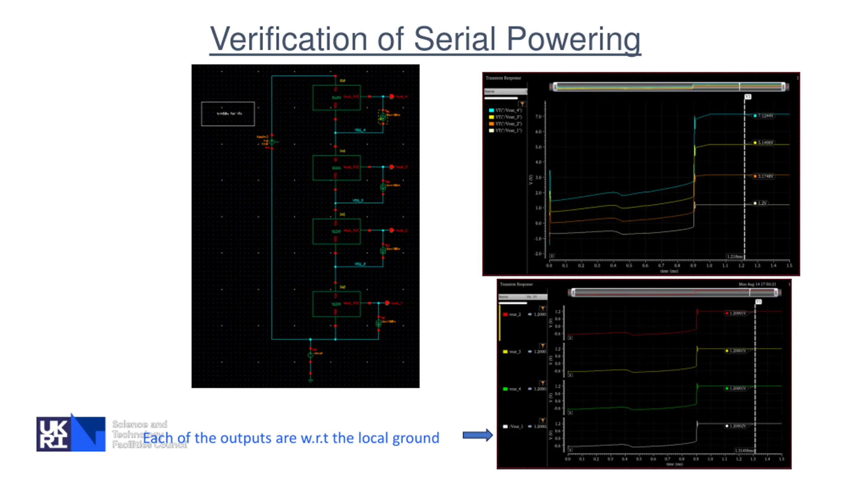868x488 pixels.
Task: Select the VT('/Vout_3') legend entry
Action: click(509, 117)
